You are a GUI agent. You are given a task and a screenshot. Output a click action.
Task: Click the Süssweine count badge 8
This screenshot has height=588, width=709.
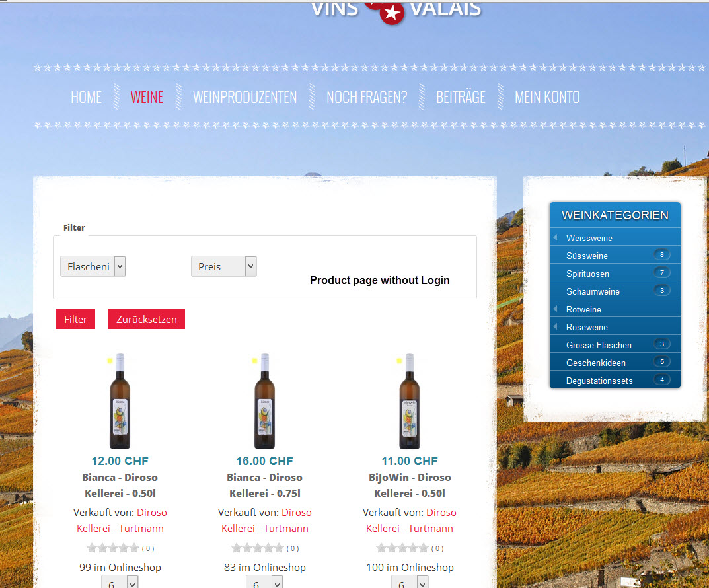coord(662,255)
